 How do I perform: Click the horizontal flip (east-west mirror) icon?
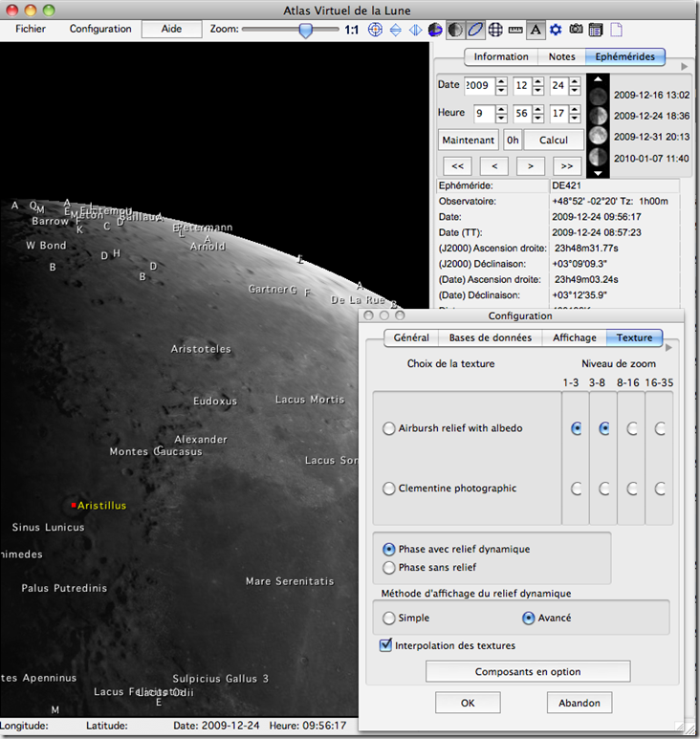[415, 31]
